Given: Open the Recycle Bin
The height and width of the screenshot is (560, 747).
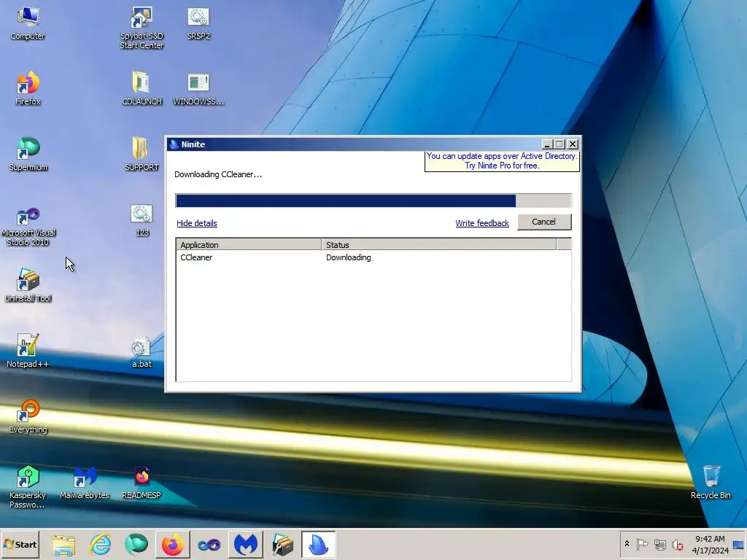Looking at the screenshot, I should click(x=711, y=483).
